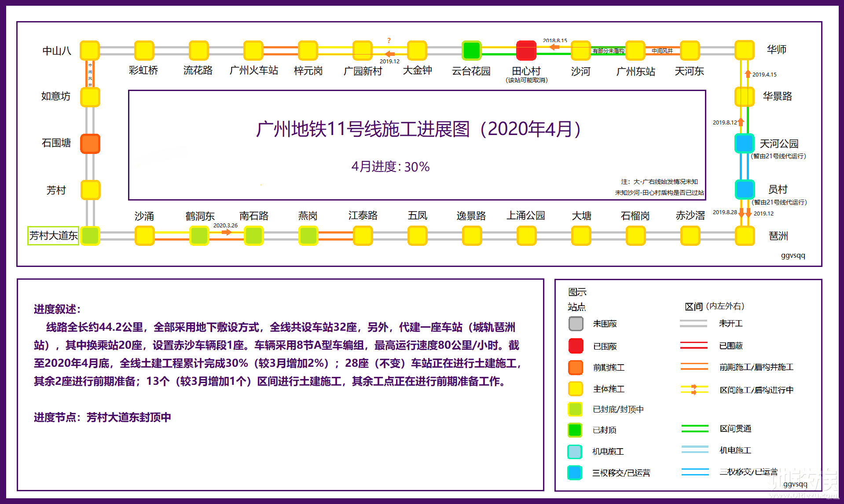Click the 区间施工/盾构进行中 arrow line sample
The height and width of the screenshot is (504, 844).
point(694,390)
